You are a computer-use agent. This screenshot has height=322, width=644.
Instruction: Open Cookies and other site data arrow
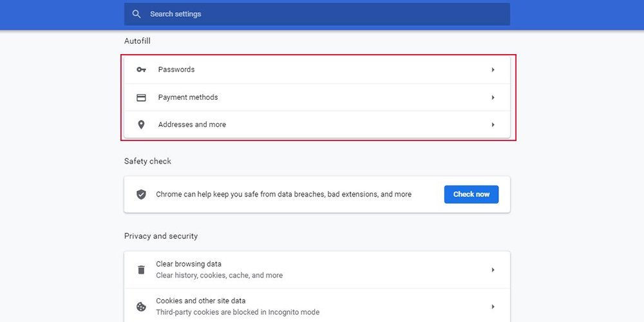tap(493, 307)
